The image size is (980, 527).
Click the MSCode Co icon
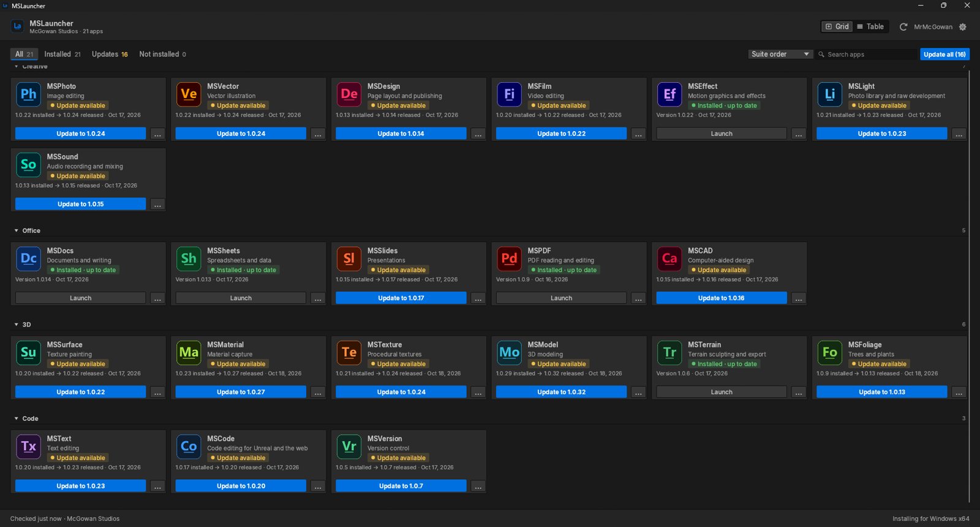click(x=189, y=446)
